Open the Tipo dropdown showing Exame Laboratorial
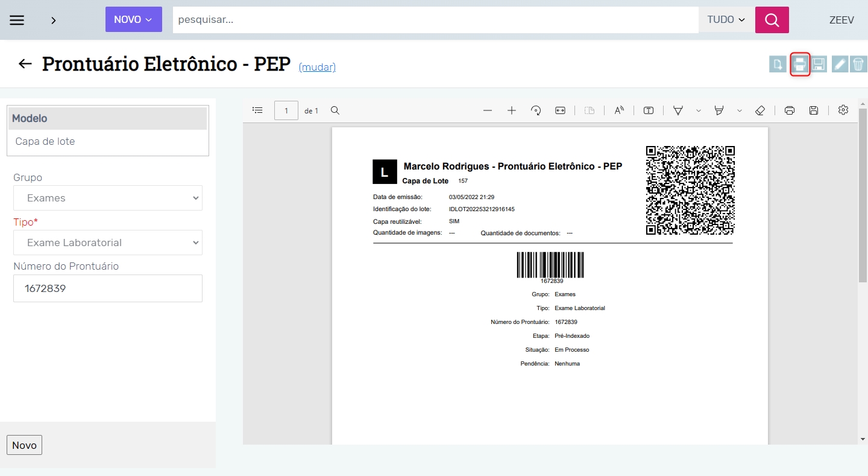Screen dimensions: 868x476 [x=108, y=243]
